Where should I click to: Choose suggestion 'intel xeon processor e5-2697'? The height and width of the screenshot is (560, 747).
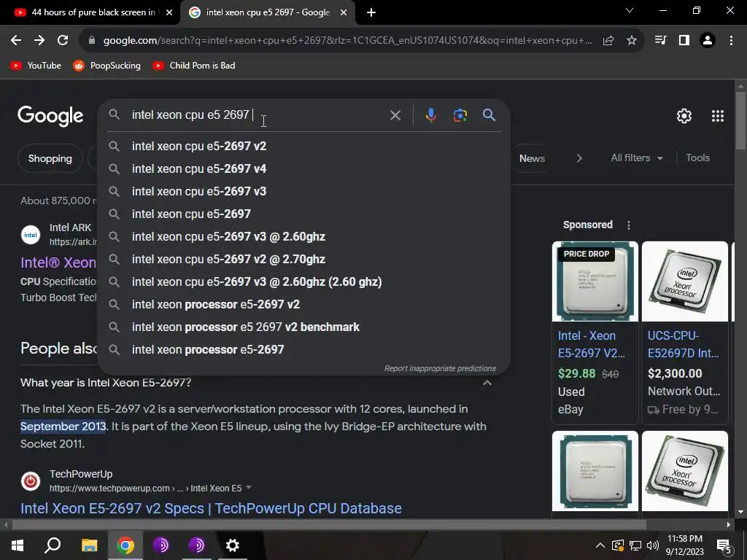pyautogui.click(x=303, y=350)
